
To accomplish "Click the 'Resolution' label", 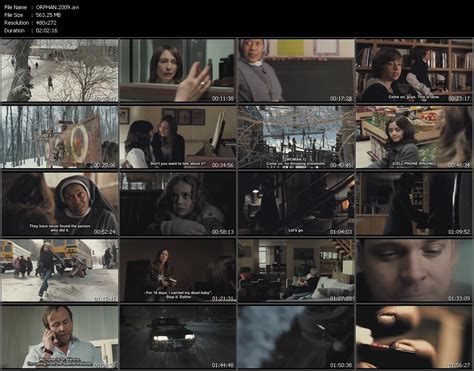I will click(x=16, y=23).
